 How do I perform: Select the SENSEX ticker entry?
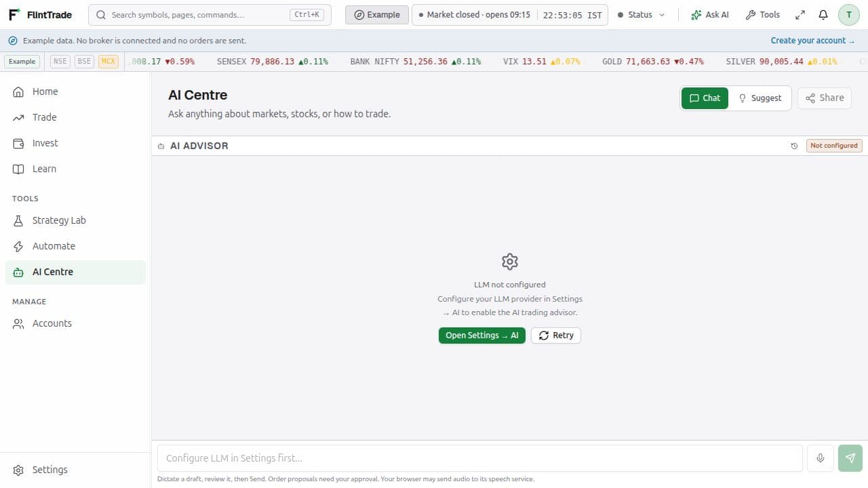click(x=272, y=62)
